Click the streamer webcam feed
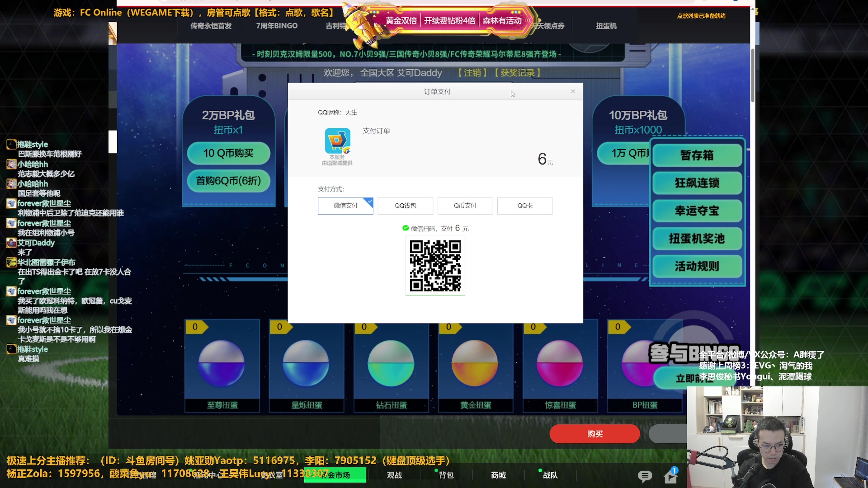 [777, 437]
